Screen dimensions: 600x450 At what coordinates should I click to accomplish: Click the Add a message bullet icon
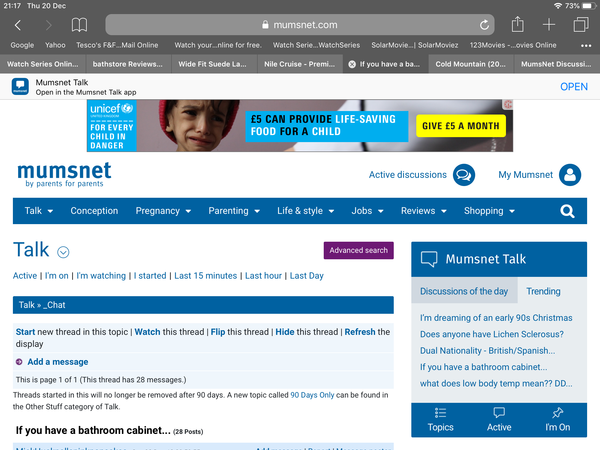point(19,362)
